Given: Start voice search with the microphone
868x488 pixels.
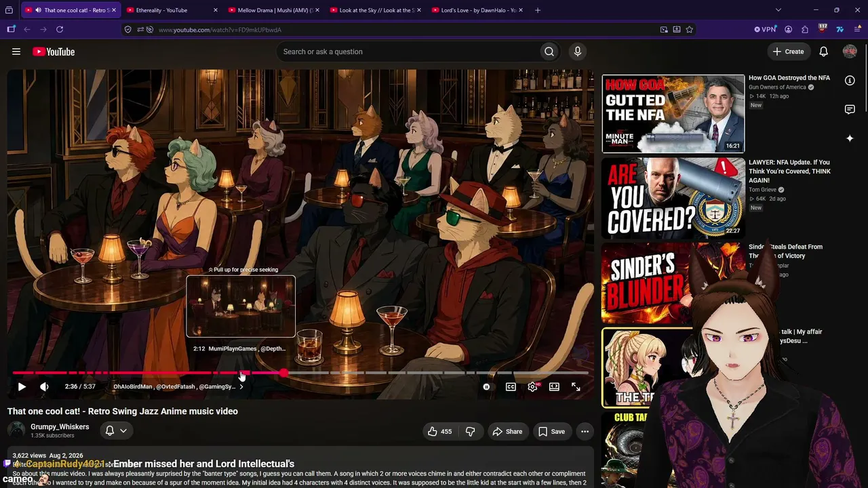Looking at the screenshot, I should [x=578, y=52].
